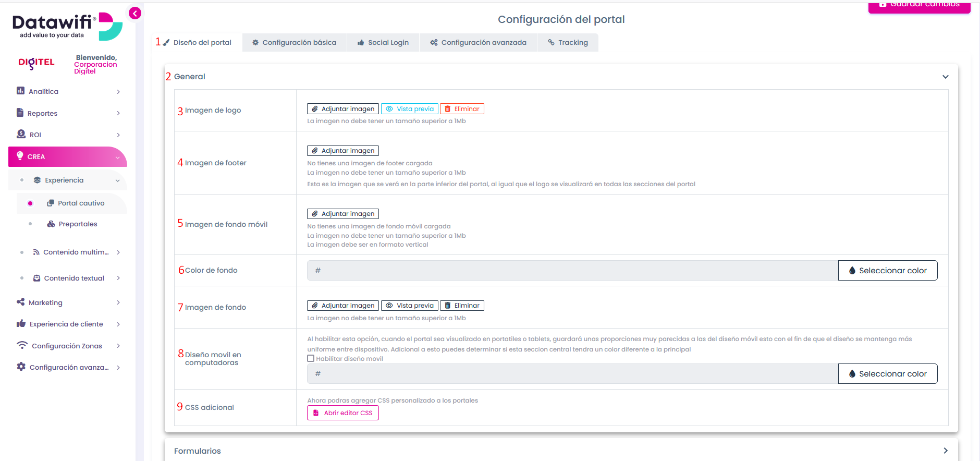Open the CSS editor with Abrir editor CSS
The image size is (980, 461).
[x=343, y=413]
